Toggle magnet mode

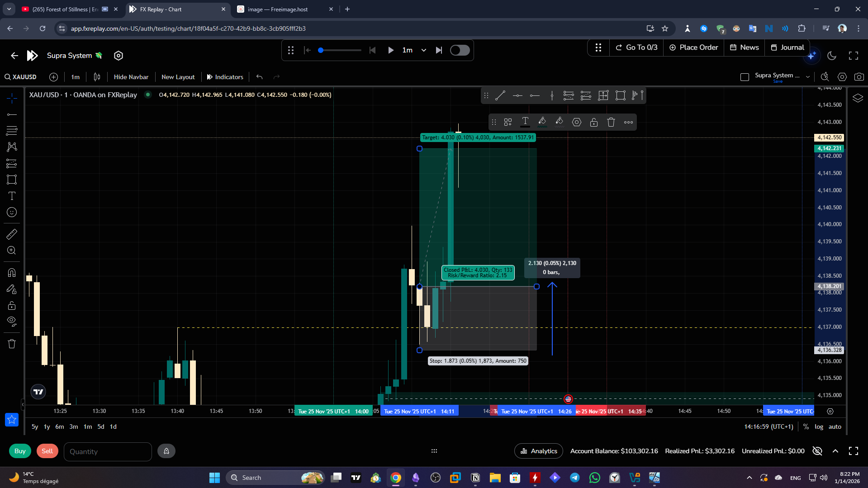click(12, 273)
